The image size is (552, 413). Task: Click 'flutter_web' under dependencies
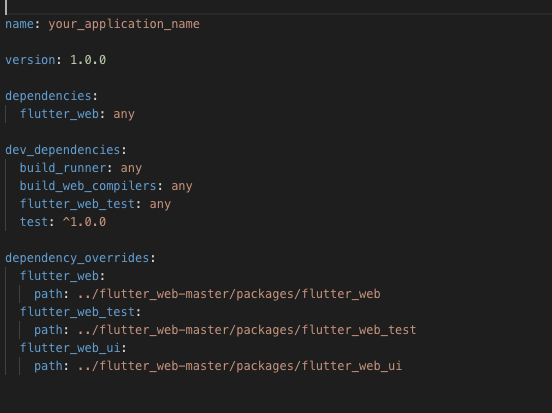(x=59, y=114)
